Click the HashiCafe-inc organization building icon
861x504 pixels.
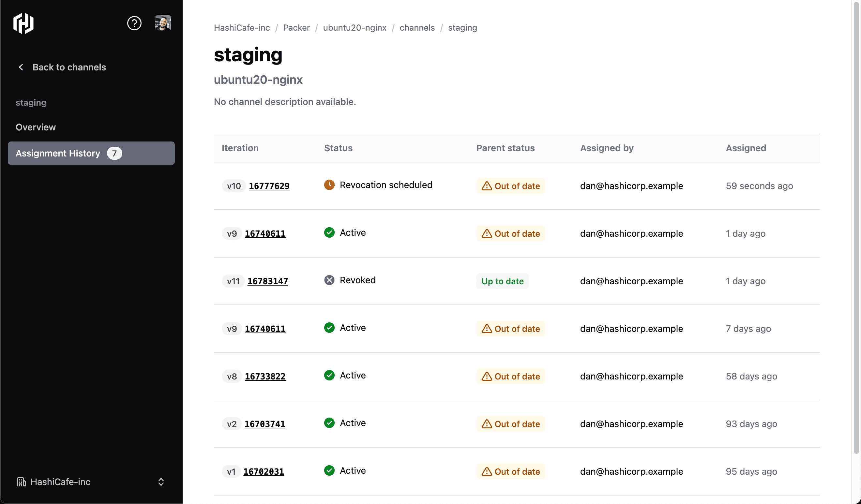click(21, 482)
